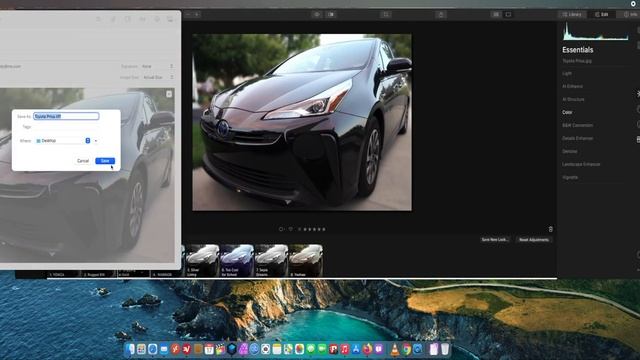Select the Sepia Dreams look thumbnail
Image resolution: width=640 pixels, height=360 pixels.
[271, 260]
